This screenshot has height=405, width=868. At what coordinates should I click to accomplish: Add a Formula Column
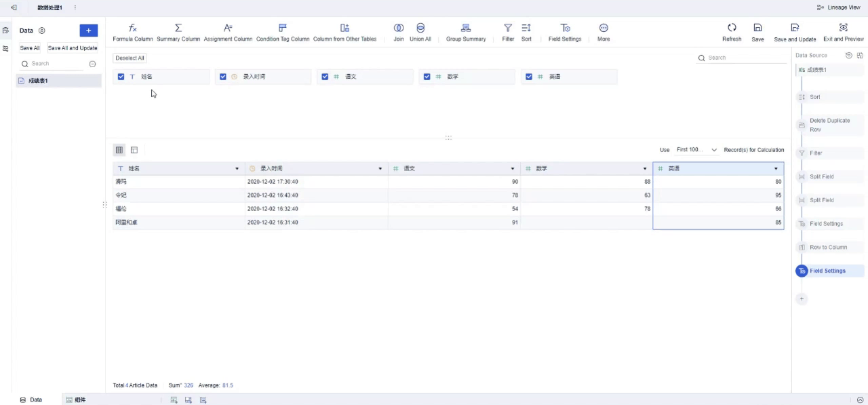pyautogui.click(x=133, y=33)
